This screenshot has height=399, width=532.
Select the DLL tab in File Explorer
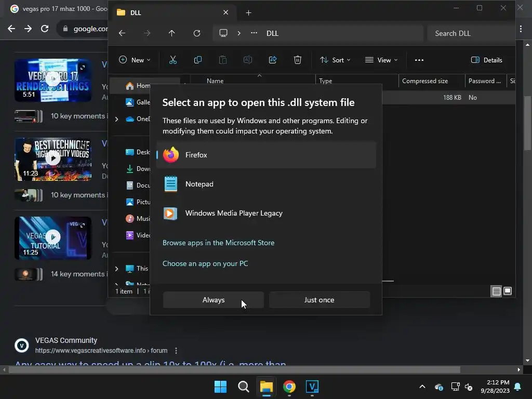point(173,12)
